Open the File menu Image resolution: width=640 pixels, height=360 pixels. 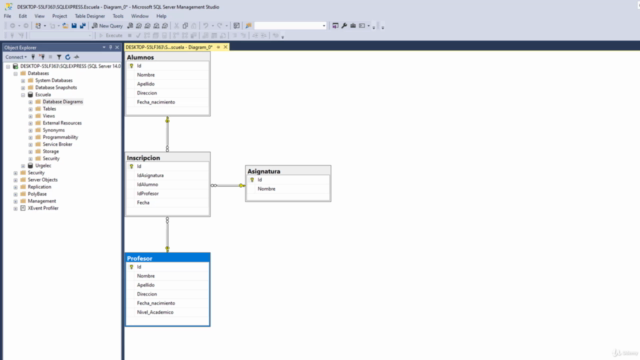(x=7, y=16)
